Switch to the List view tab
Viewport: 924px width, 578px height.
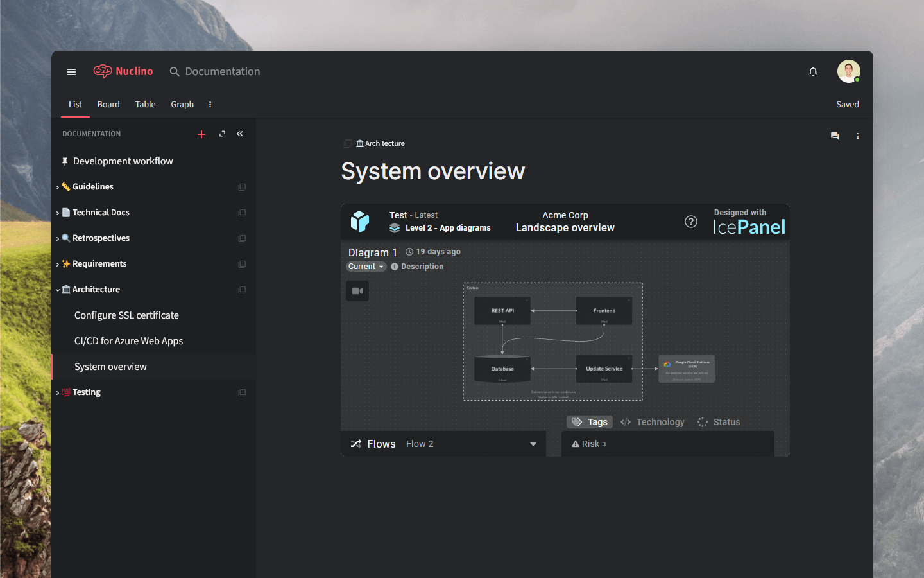(x=75, y=104)
